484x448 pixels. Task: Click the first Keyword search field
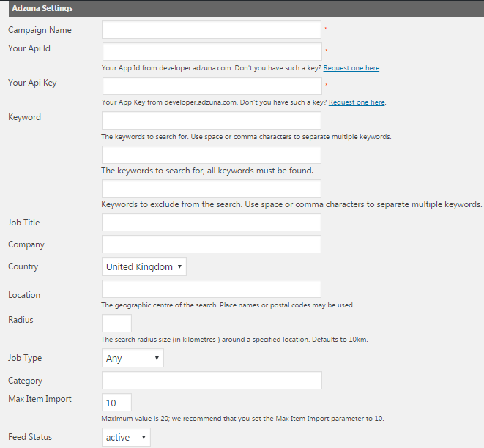(x=211, y=120)
